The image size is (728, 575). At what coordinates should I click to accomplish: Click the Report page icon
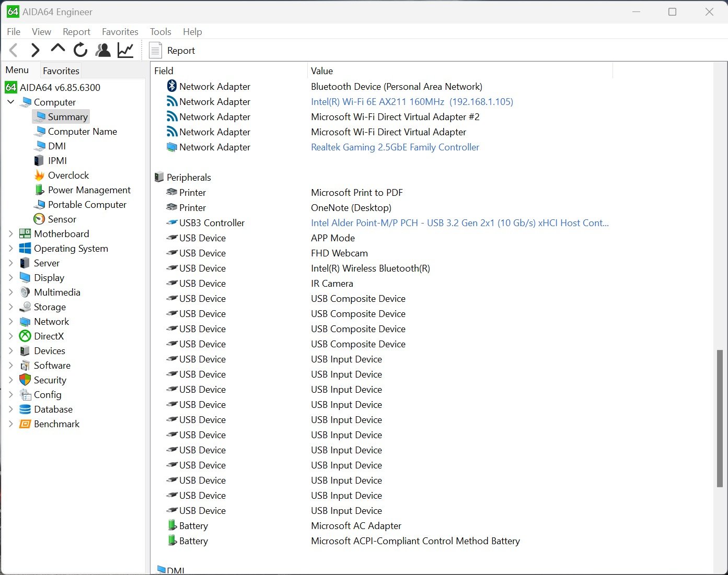click(x=155, y=51)
